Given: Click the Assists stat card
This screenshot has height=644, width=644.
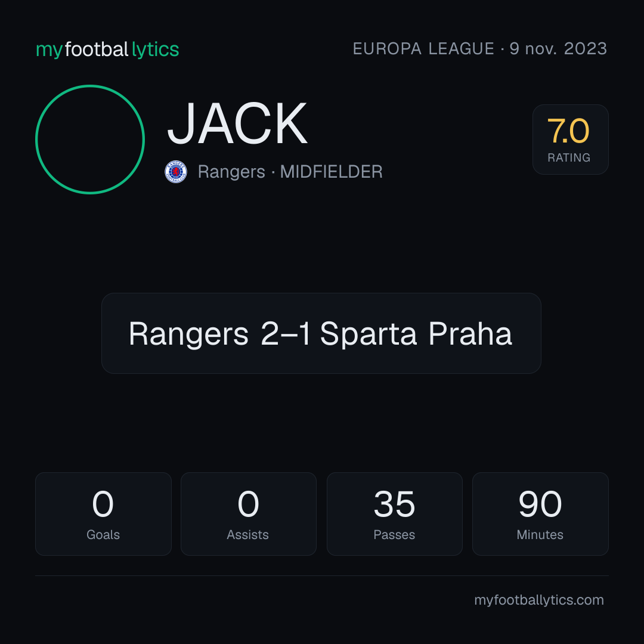Looking at the screenshot, I should coord(249,514).
